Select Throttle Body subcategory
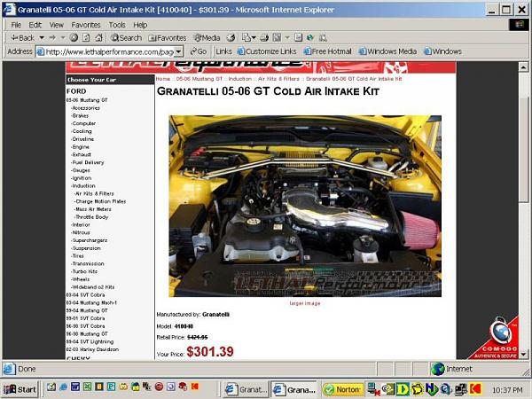The image size is (532, 399). pyautogui.click(x=91, y=217)
